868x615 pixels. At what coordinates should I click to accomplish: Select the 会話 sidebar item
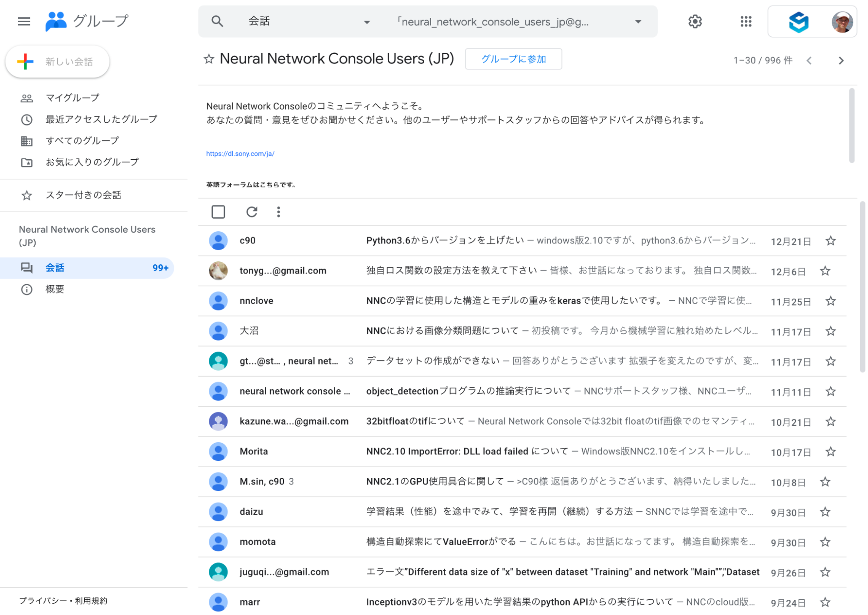[x=87, y=268]
